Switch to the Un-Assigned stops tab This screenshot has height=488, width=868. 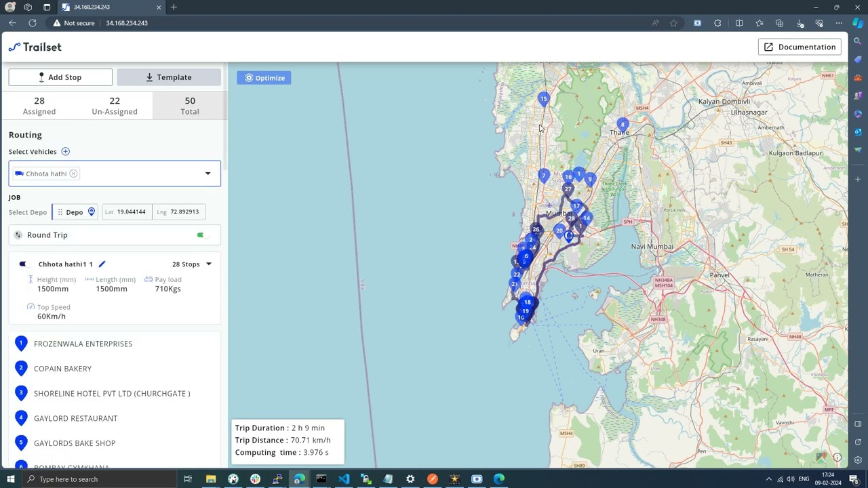115,106
